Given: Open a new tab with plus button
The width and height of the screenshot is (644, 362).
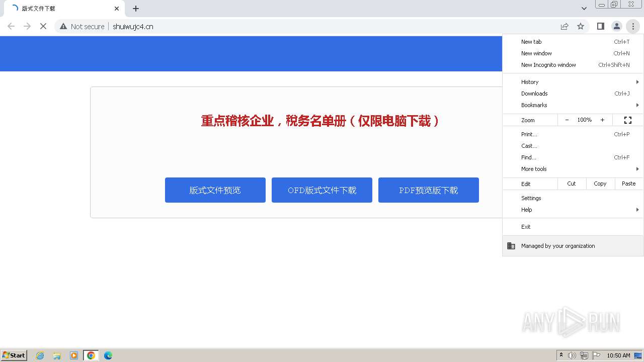Looking at the screenshot, I should (x=136, y=9).
